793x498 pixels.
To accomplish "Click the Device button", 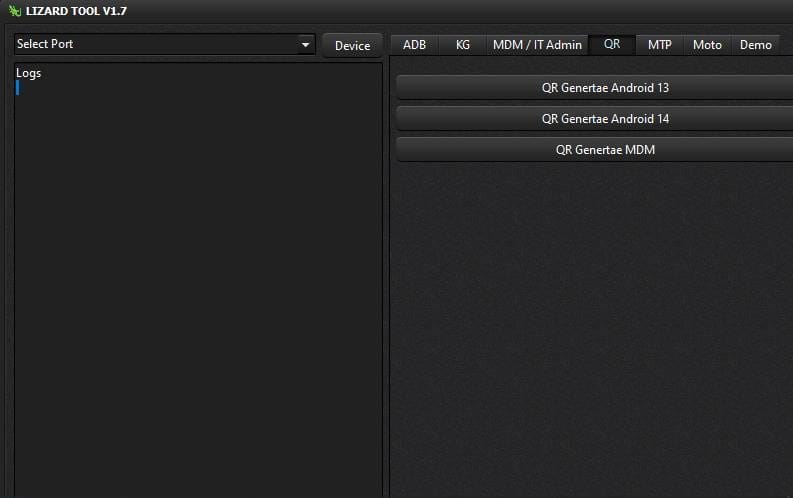I will click(353, 46).
